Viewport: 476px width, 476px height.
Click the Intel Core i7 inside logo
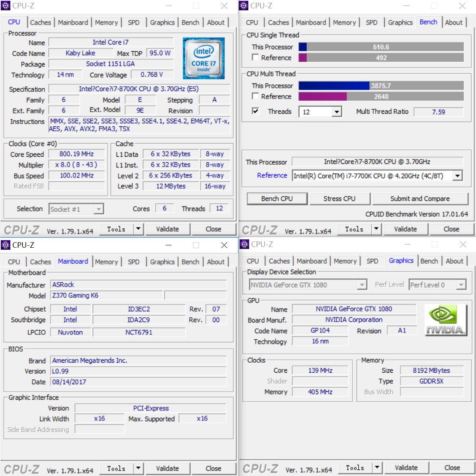[x=203, y=58]
